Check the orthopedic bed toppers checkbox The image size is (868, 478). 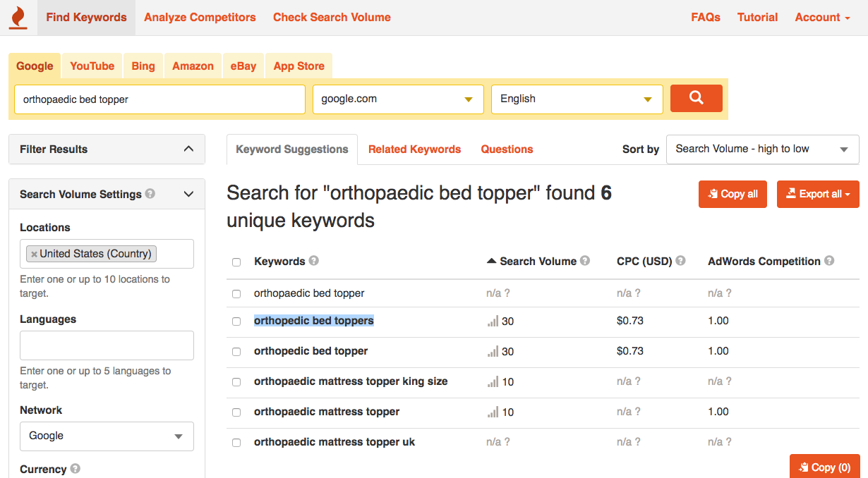tap(236, 321)
